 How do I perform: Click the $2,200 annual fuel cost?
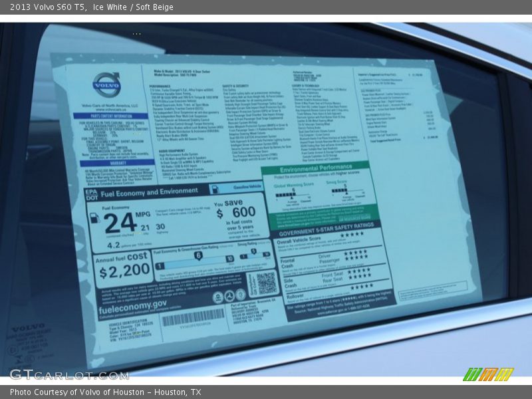tap(124, 271)
